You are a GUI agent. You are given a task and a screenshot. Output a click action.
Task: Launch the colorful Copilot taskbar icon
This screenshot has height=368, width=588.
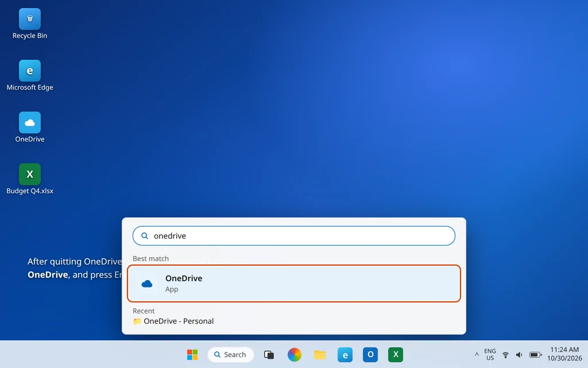coord(295,354)
